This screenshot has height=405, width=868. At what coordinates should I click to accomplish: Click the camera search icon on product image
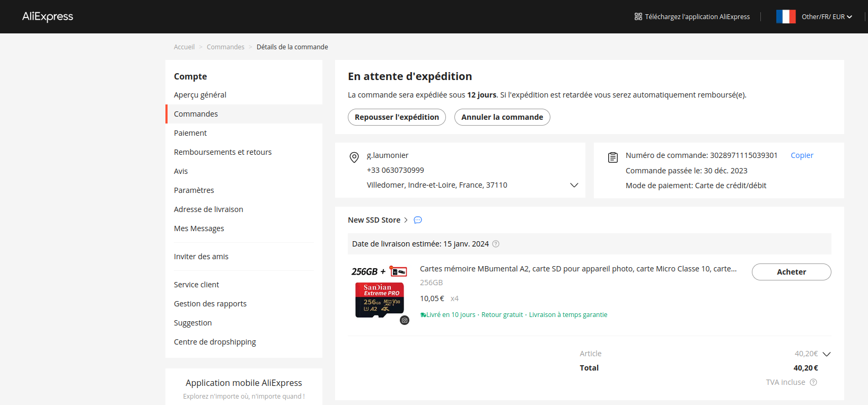(x=405, y=320)
